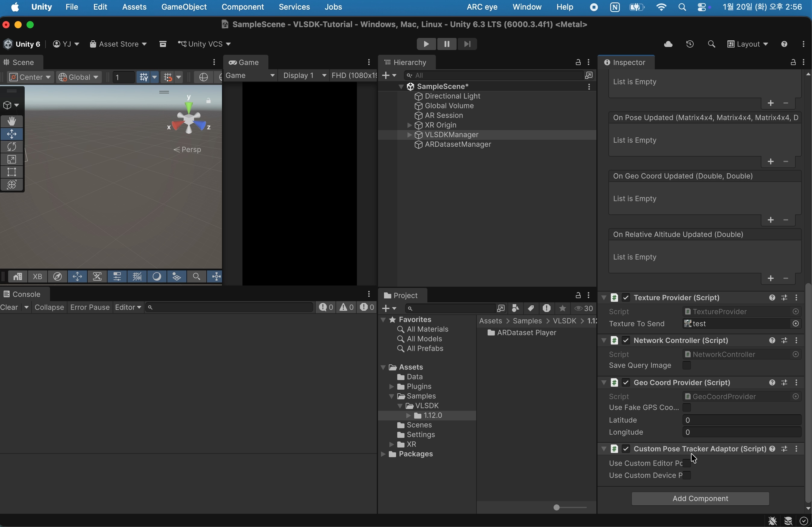Enable Save Query Image checkbox
812x527 pixels.
pos(686,366)
